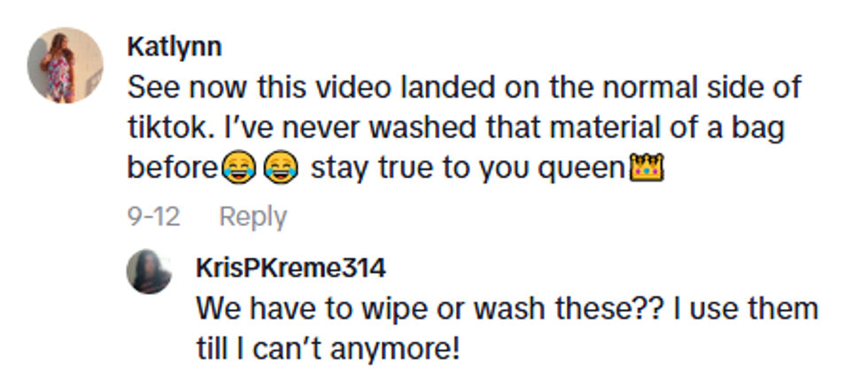The height and width of the screenshot is (380, 868).
Task: Click the crown emoji after queen
Action: coord(647,167)
